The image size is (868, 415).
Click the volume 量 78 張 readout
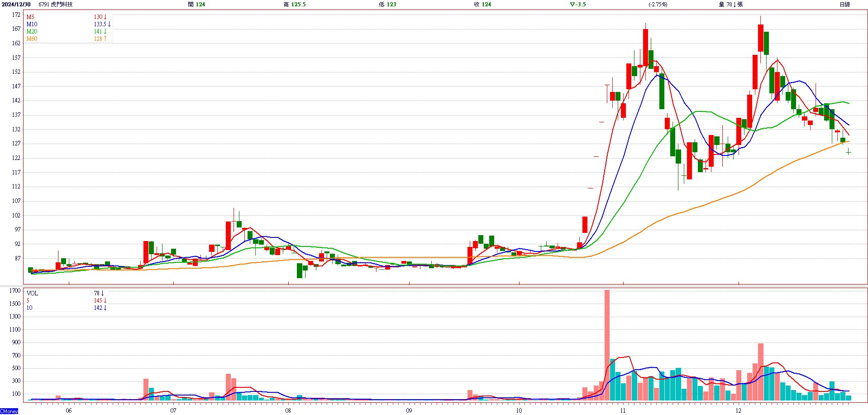pyautogui.click(x=731, y=5)
